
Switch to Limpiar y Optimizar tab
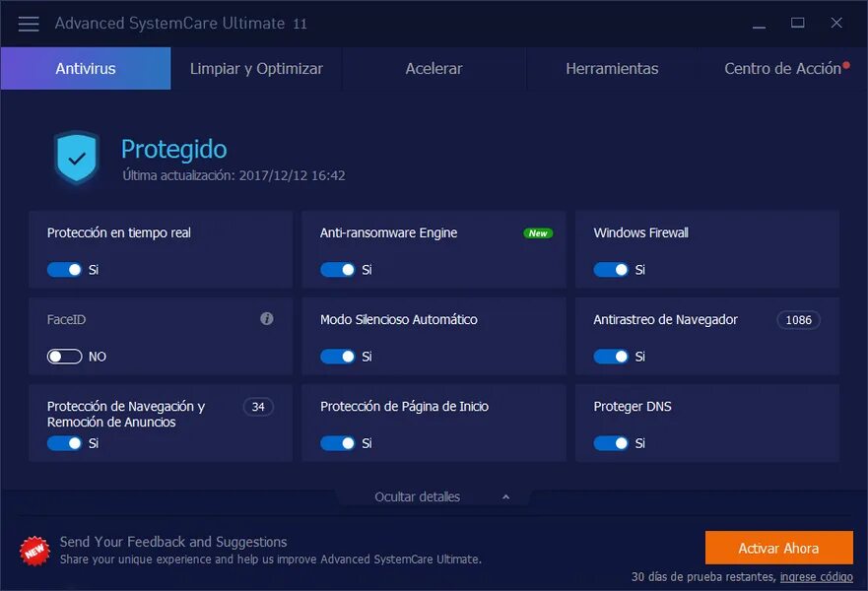pyautogui.click(x=256, y=69)
